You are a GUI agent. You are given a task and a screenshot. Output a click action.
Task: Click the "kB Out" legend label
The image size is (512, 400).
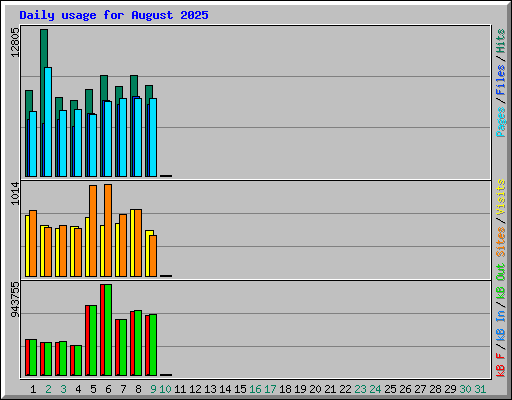pyautogui.click(x=500, y=282)
